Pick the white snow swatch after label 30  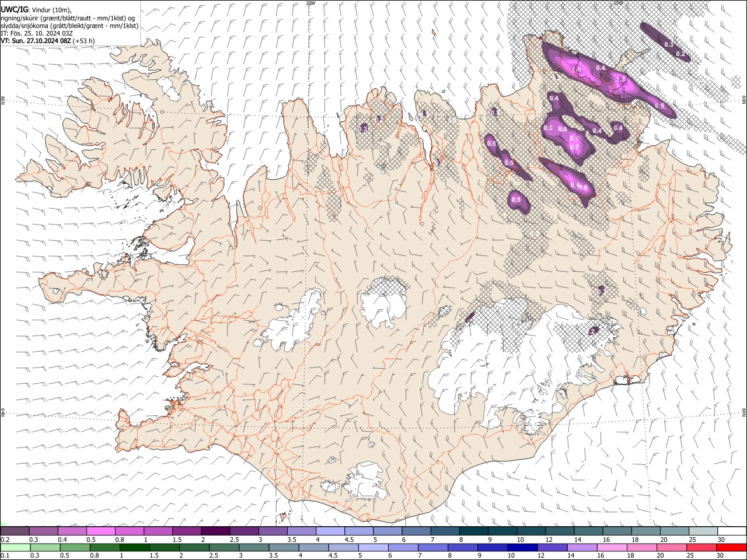point(732,531)
